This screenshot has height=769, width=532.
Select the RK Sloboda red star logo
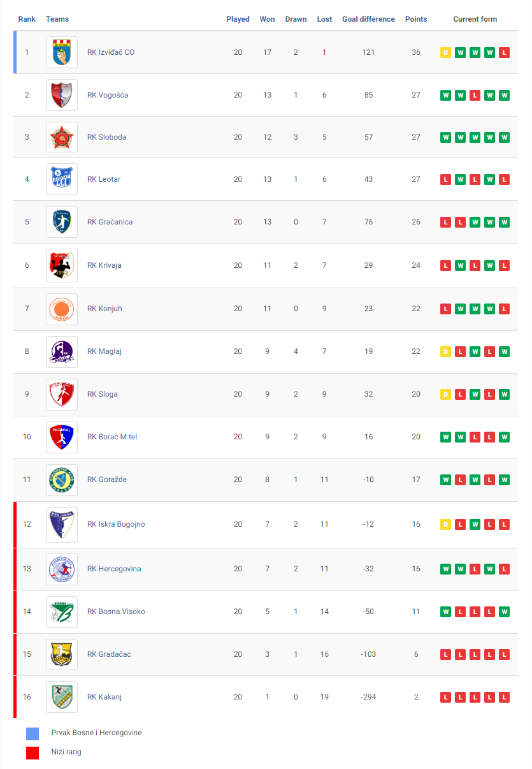tap(62, 137)
